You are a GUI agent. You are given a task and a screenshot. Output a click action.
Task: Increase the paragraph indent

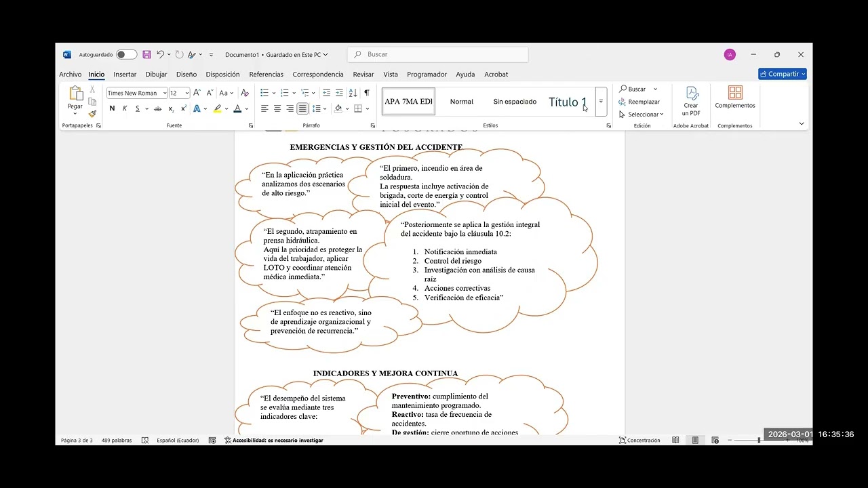point(339,93)
